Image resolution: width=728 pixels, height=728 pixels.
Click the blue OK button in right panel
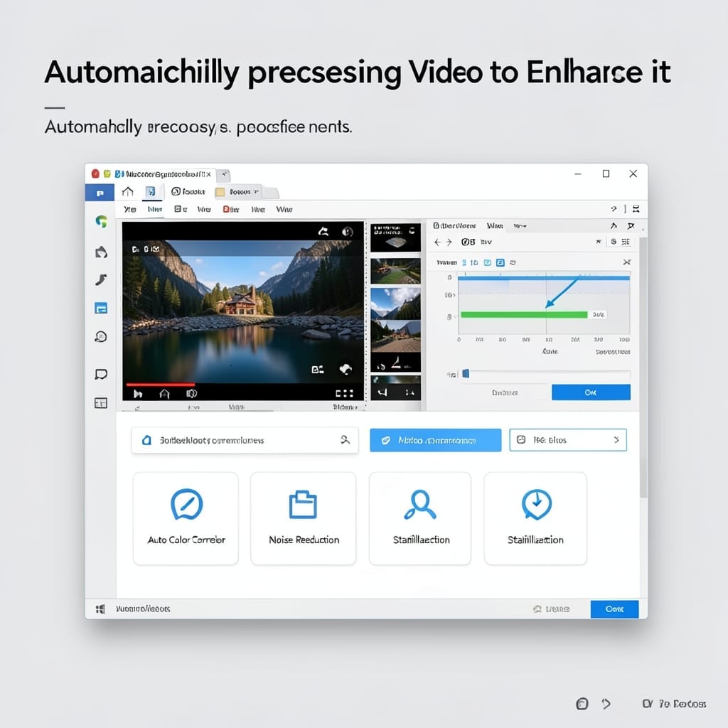pyautogui.click(x=591, y=392)
